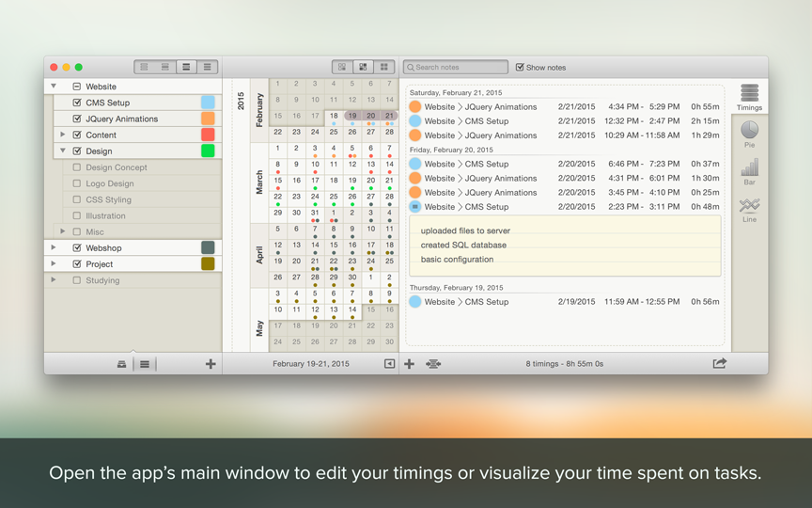Select February 19 in the calendar
The image size is (812, 508).
(352, 119)
